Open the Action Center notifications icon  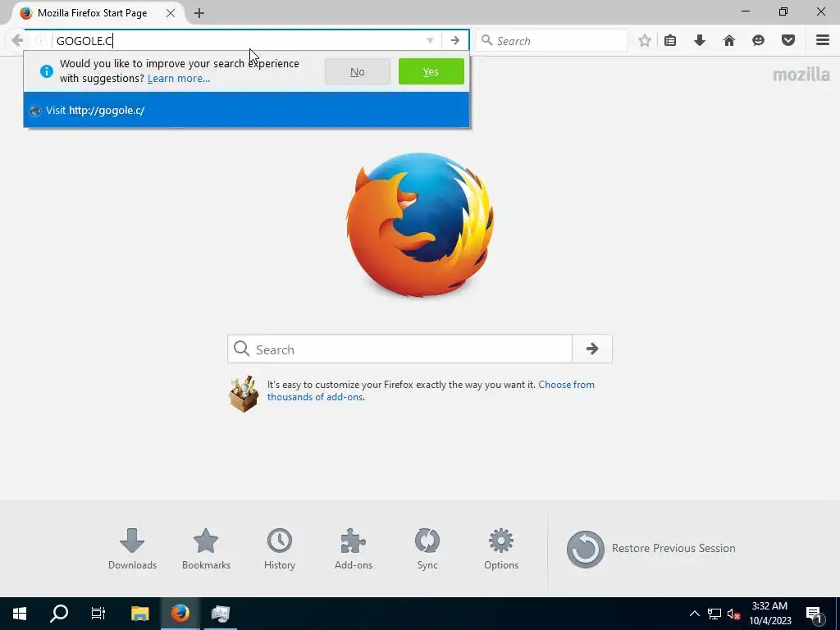click(815, 614)
